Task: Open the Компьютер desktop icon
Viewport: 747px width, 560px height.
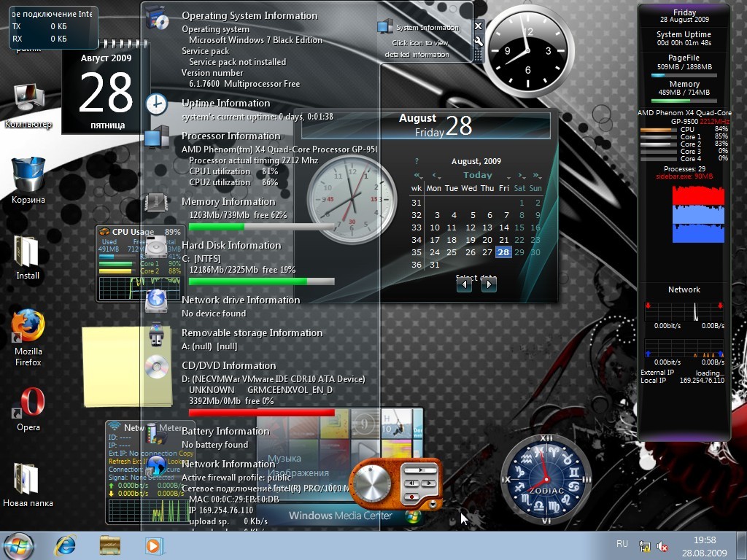Action: [28, 106]
